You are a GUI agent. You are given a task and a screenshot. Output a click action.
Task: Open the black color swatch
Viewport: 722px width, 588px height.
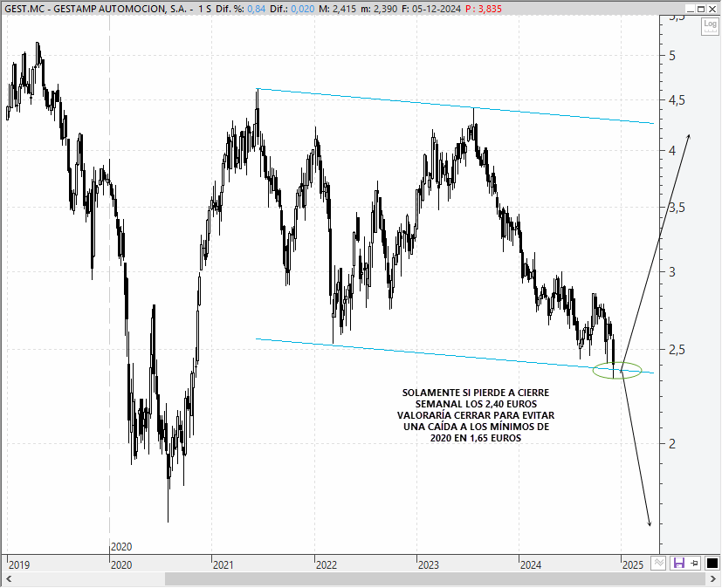pyautogui.click(x=712, y=564)
